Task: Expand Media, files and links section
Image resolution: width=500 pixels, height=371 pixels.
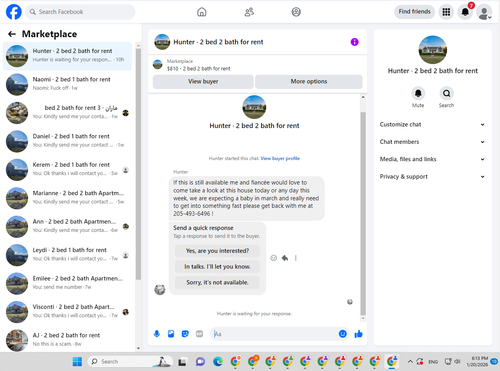Action: point(432,159)
